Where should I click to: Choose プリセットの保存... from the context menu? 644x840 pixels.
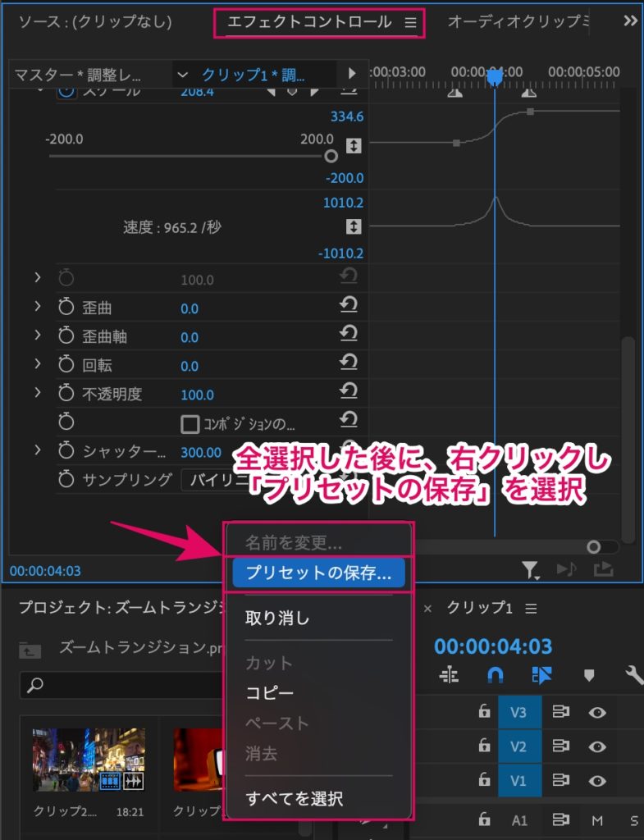point(318,573)
